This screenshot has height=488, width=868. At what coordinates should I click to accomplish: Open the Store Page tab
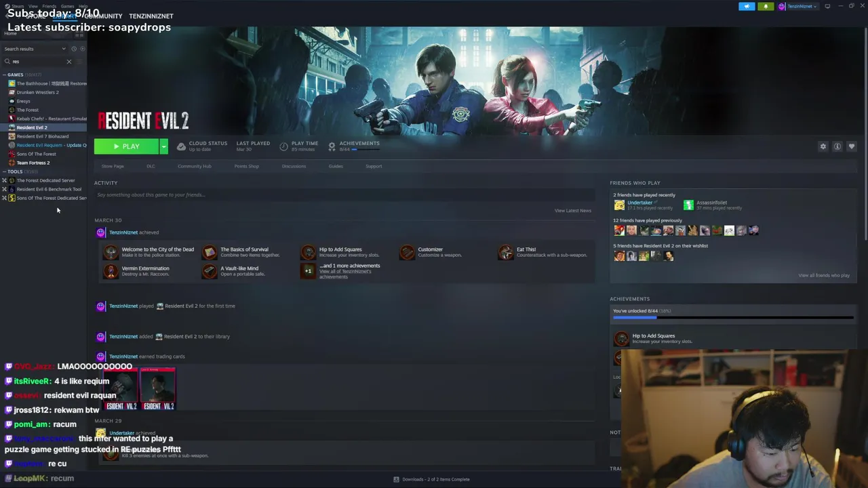(x=113, y=166)
